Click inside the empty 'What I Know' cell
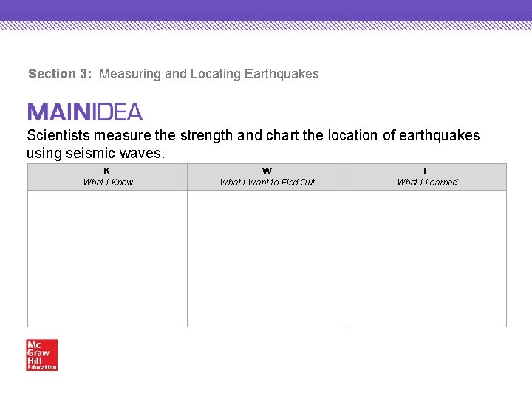This screenshot has height=399, width=532. pos(107,259)
